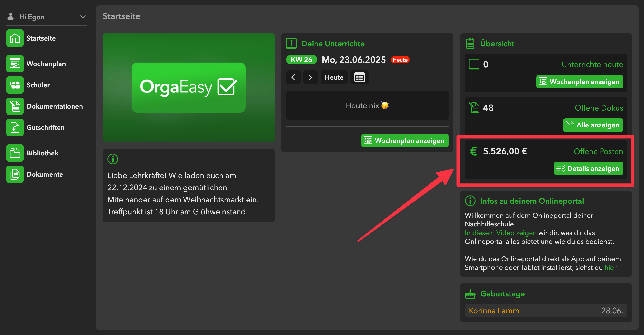Open the calendar date picker icon
Screen dimensions: 644x335
tap(359, 77)
